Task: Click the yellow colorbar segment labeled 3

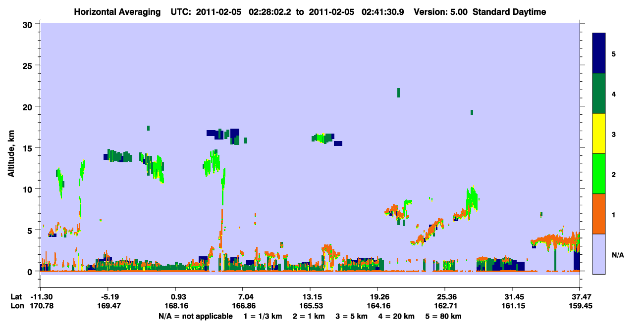Action: click(599, 134)
